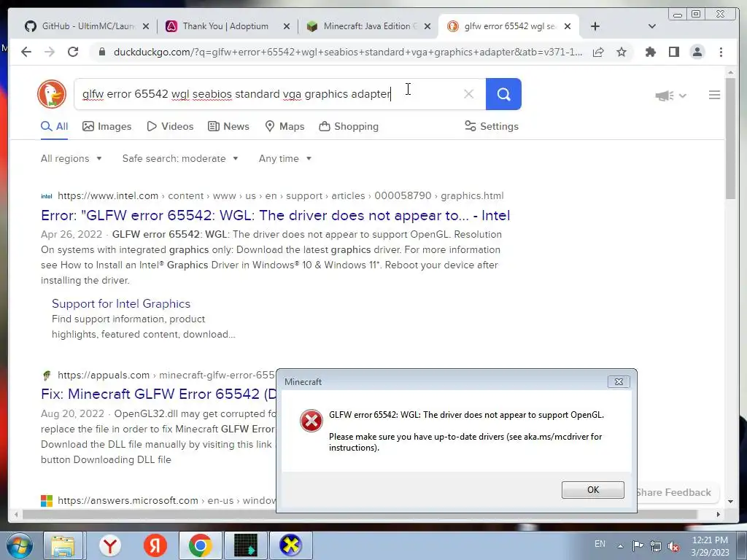This screenshot has width=747, height=560.
Task: Open the Chrome three-dot menu
Action: click(721, 52)
